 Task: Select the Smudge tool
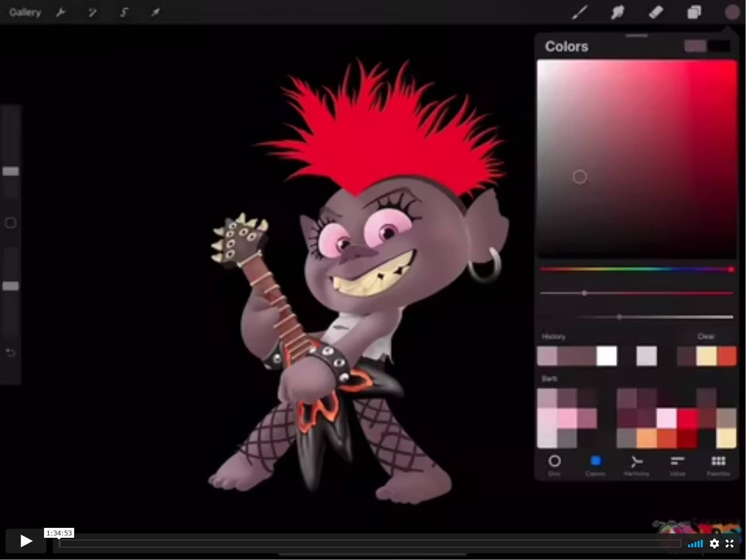(x=618, y=12)
